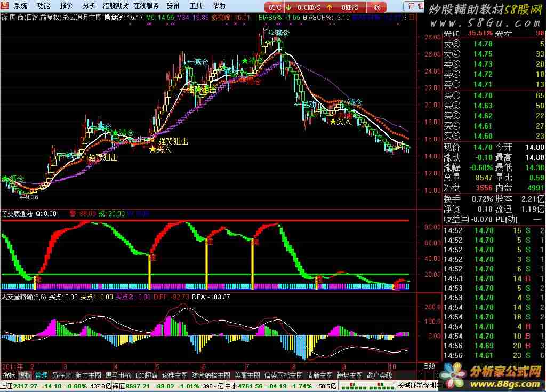Open the 帮助 menu

219,5
